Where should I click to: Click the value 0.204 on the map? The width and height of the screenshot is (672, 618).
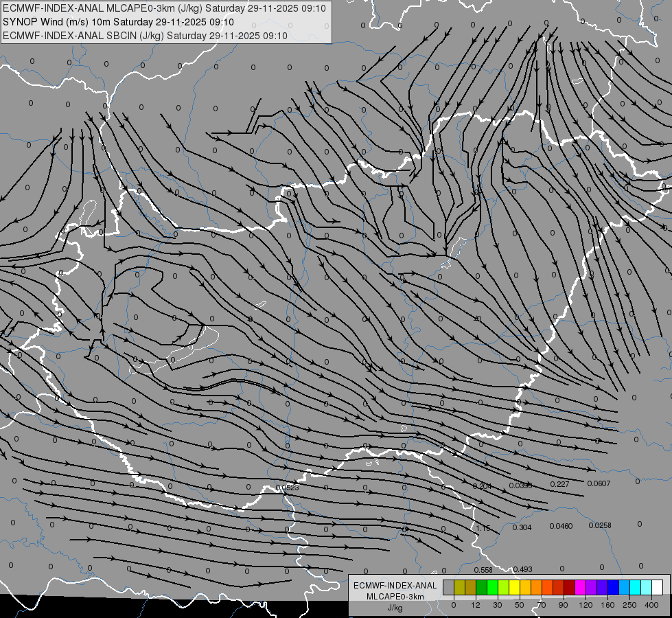[x=482, y=486]
